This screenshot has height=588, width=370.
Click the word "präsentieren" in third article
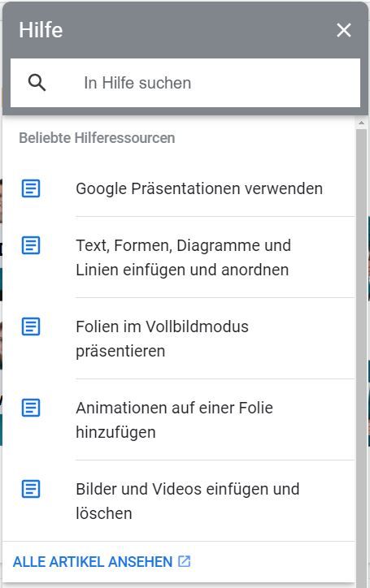[x=120, y=352]
